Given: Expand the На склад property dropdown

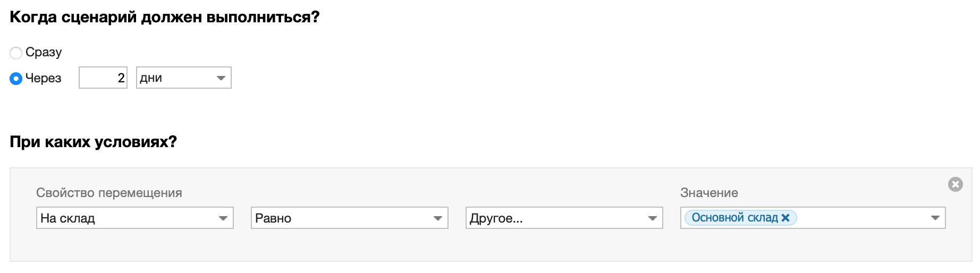Looking at the screenshot, I should tap(134, 218).
